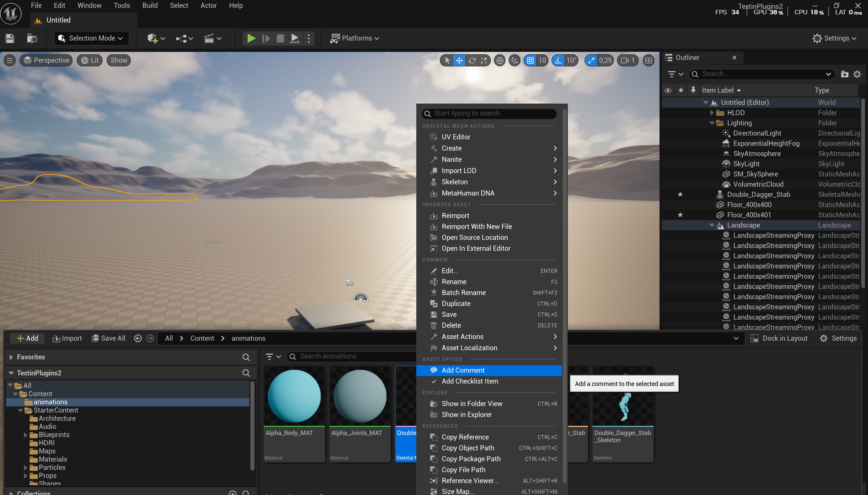Expand the Blueprints folder in tree
Screen dimensions: 868x495
pos(26,435)
